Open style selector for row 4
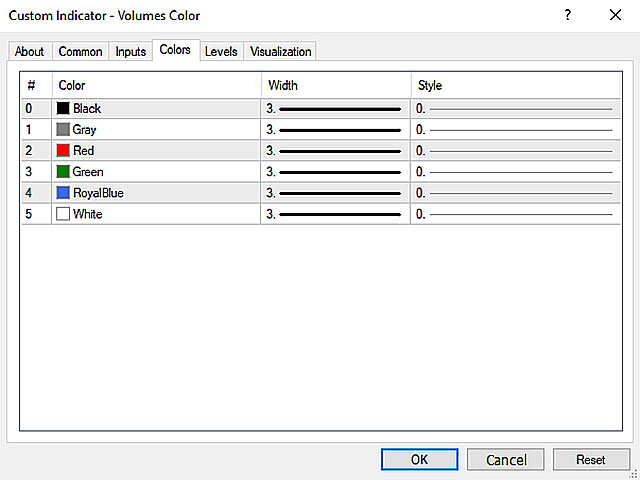The height and width of the screenshot is (480, 640). tap(516, 193)
